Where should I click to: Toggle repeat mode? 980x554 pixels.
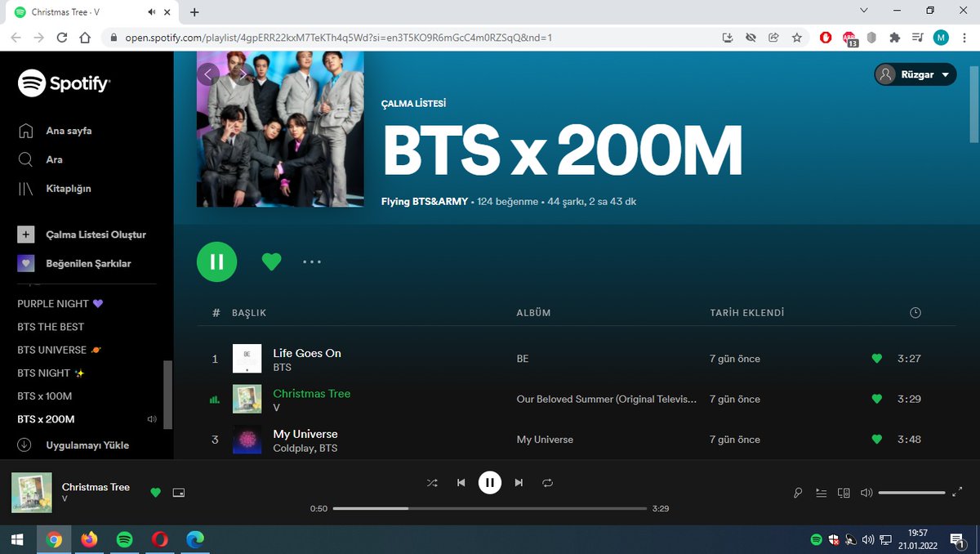pyautogui.click(x=548, y=483)
